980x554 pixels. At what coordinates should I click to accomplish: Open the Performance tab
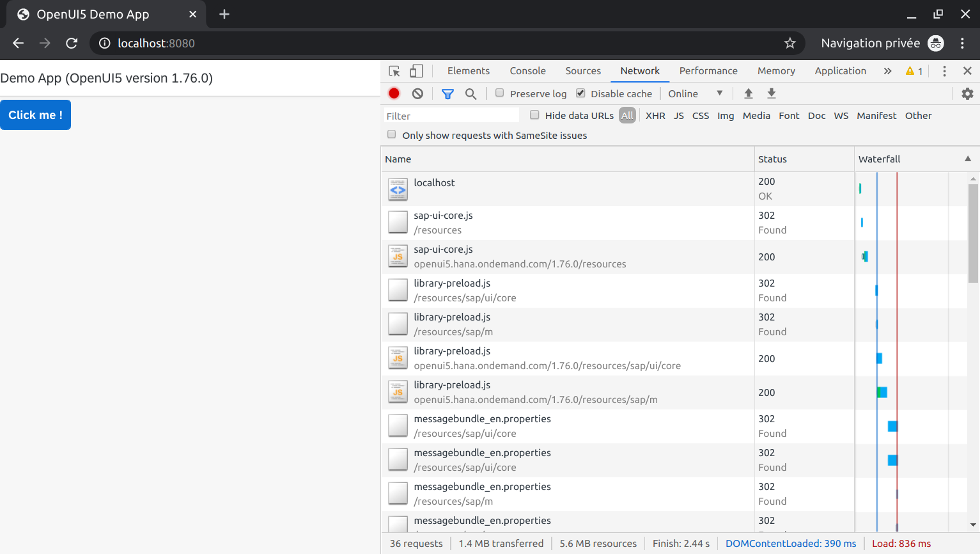708,71
